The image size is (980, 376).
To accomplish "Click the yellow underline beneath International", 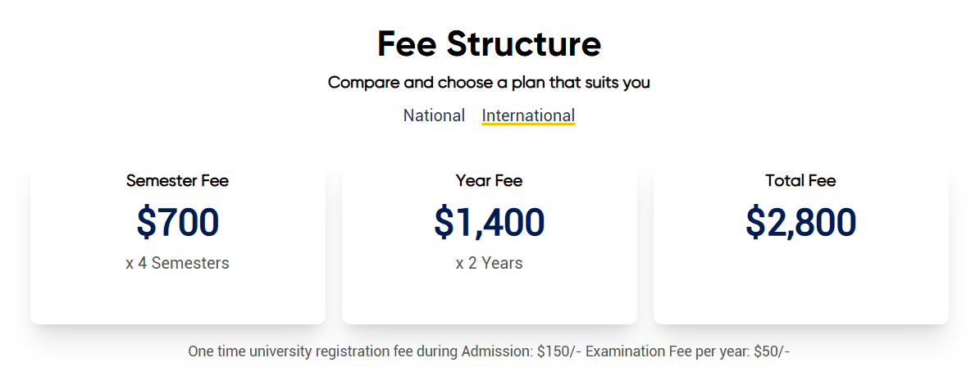I will [528, 124].
